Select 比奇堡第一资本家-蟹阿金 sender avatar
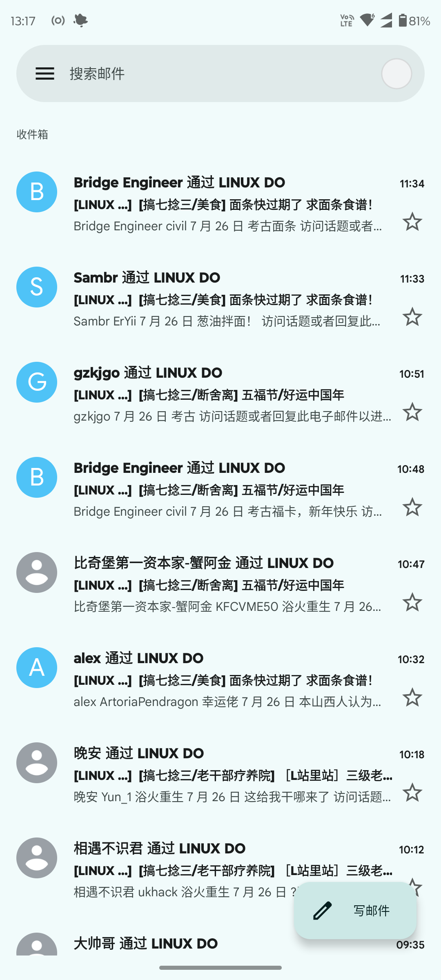Screen dimensions: 441x980 click(37, 572)
